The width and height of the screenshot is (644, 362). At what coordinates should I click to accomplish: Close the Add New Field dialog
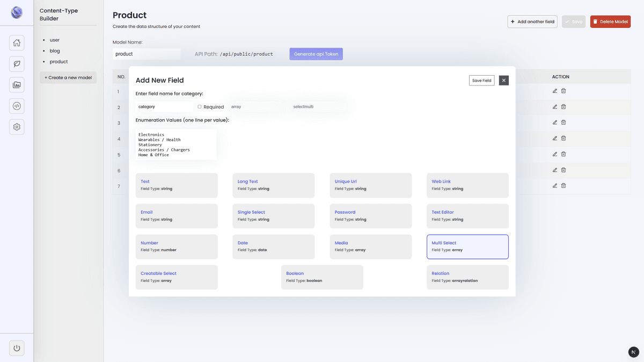[503, 81]
